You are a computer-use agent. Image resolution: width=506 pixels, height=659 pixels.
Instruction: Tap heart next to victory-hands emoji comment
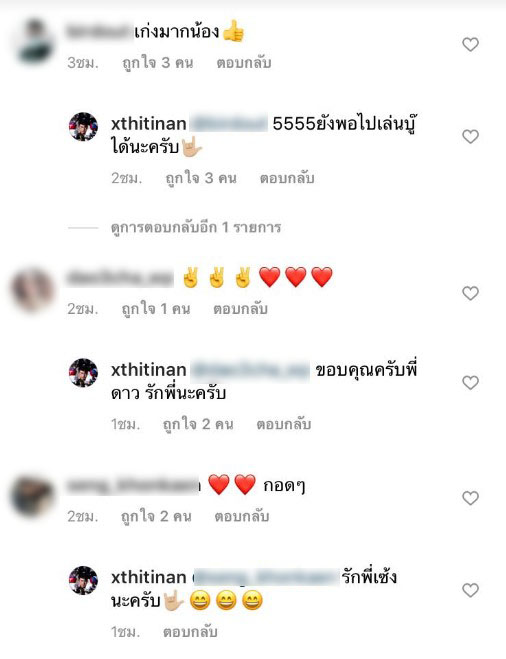470,293
